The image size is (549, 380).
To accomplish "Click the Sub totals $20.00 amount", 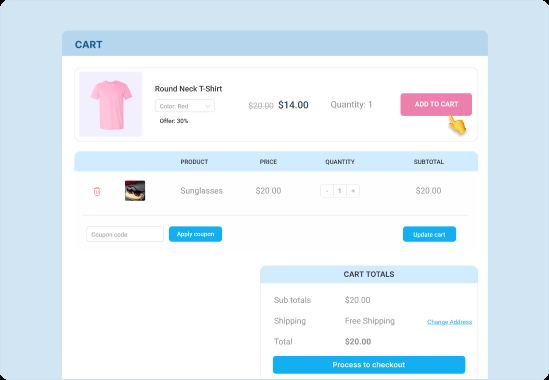I will click(357, 300).
